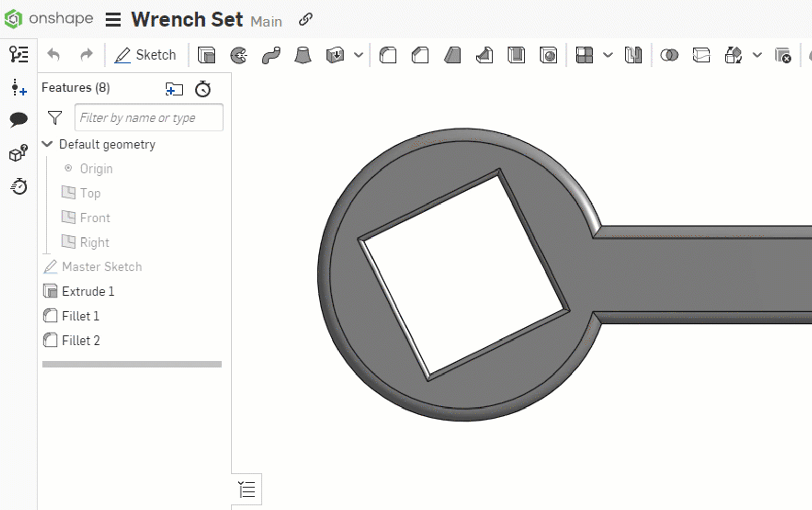Image resolution: width=812 pixels, height=510 pixels.
Task: Choose the Loft tool
Action: point(302,55)
